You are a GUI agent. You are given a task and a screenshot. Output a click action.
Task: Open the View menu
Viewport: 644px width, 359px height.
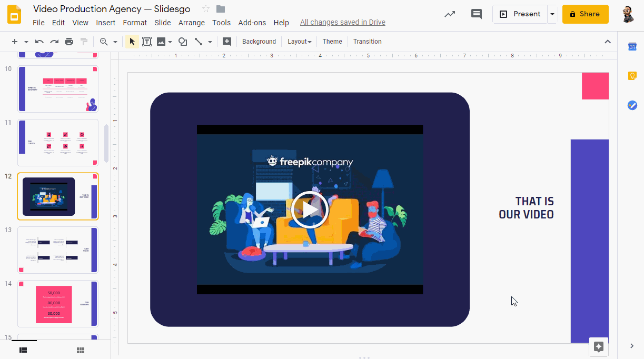[x=81, y=23]
